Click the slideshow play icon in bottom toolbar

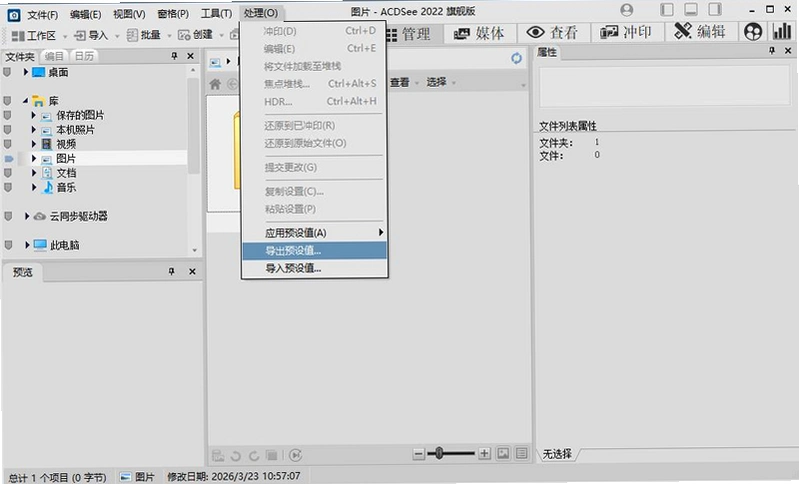tap(296, 455)
